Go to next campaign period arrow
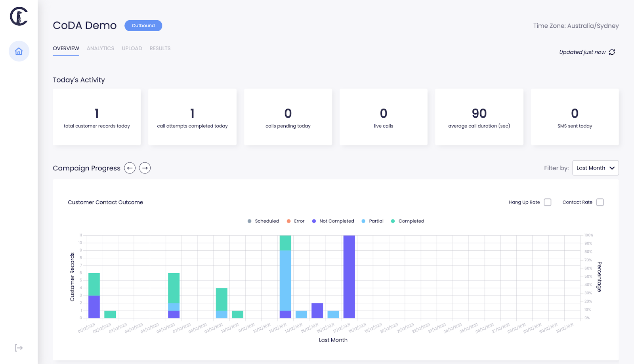The width and height of the screenshot is (634, 364). coord(145,168)
